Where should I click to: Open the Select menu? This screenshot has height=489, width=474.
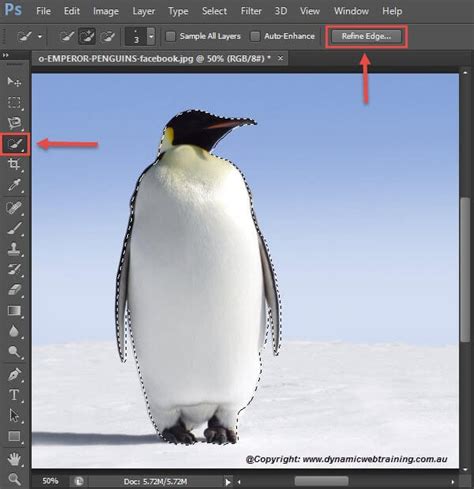[x=214, y=11]
